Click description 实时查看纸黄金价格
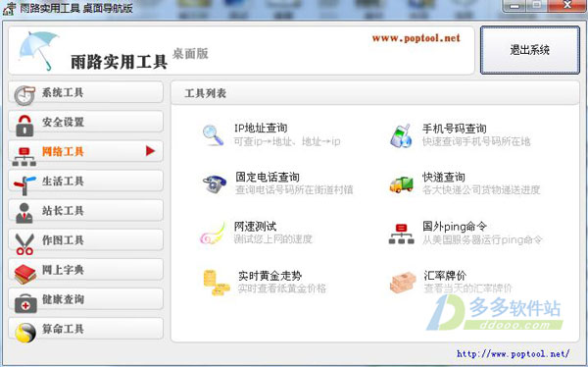This screenshot has width=588, height=367. tap(282, 288)
